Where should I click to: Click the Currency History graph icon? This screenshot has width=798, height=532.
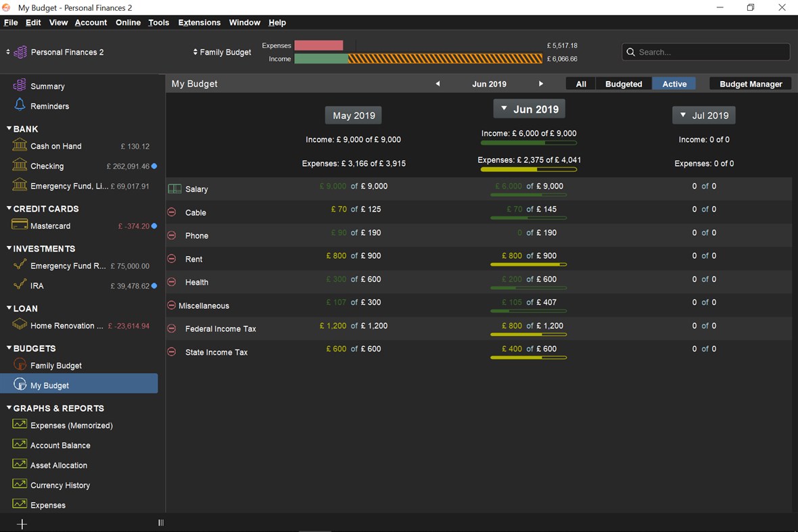[x=20, y=483]
